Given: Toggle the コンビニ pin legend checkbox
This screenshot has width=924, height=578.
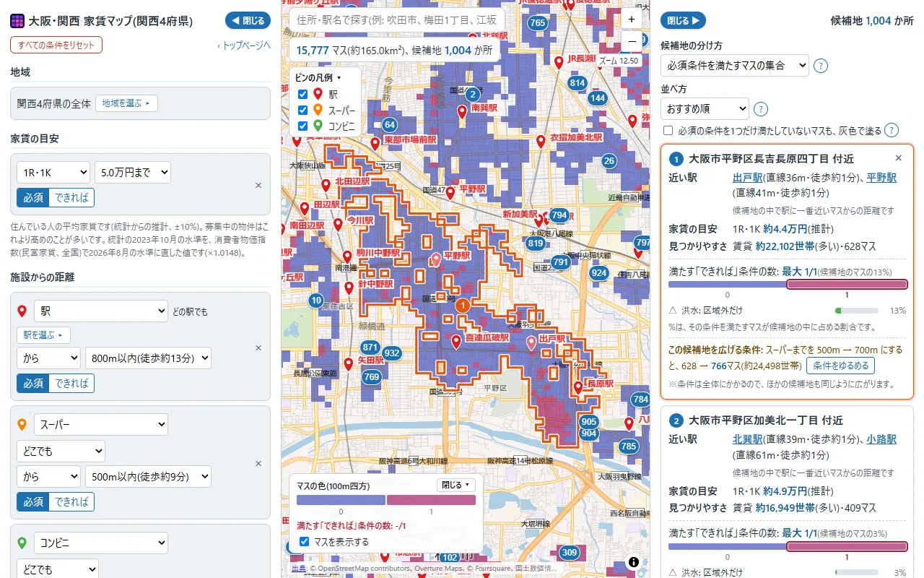Looking at the screenshot, I should coord(303,126).
